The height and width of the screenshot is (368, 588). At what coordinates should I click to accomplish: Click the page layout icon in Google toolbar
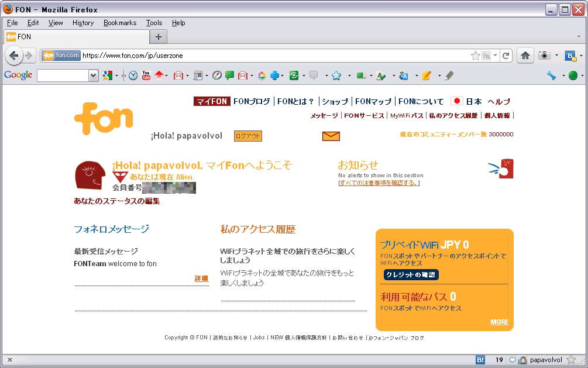click(x=198, y=75)
